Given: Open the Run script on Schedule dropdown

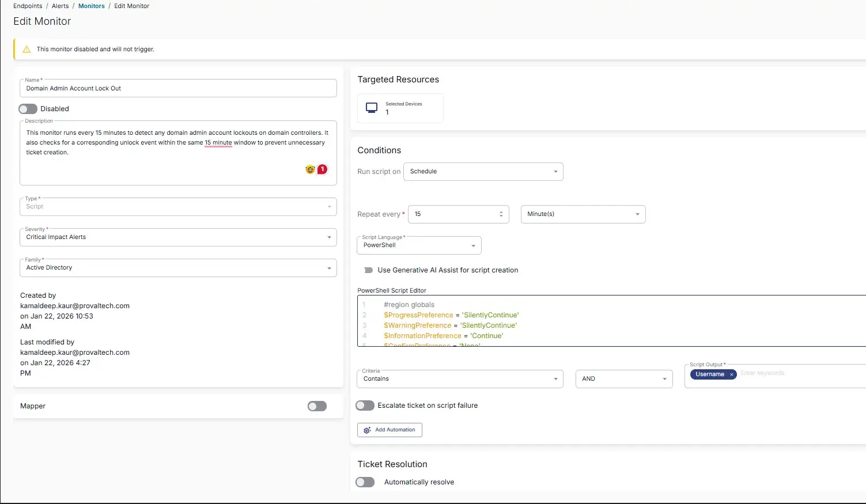Looking at the screenshot, I should 483,172.
